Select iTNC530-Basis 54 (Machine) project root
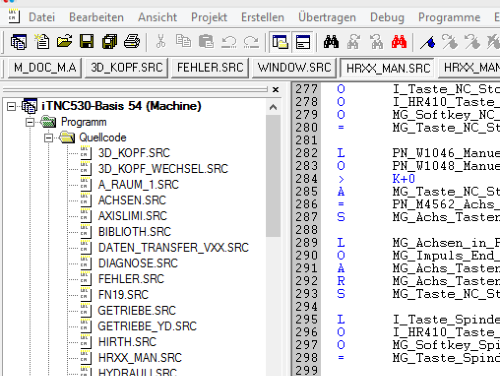 (x=121, y=106)
